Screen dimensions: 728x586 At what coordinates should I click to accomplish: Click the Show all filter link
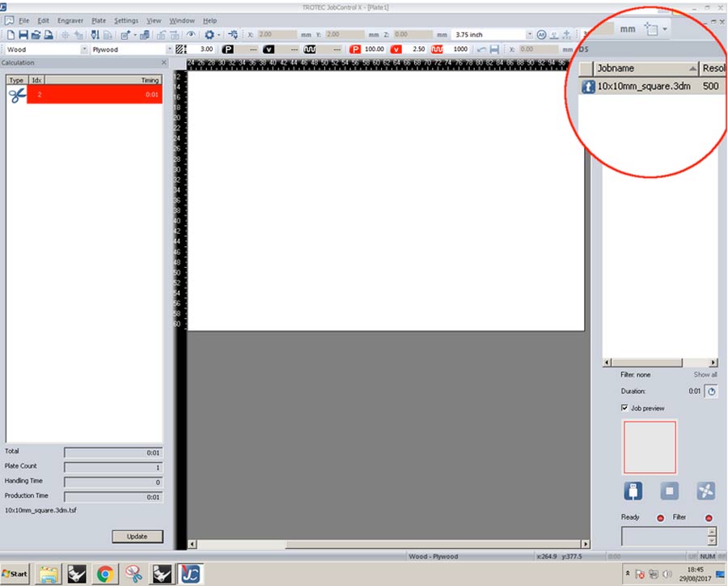point(705,375)
